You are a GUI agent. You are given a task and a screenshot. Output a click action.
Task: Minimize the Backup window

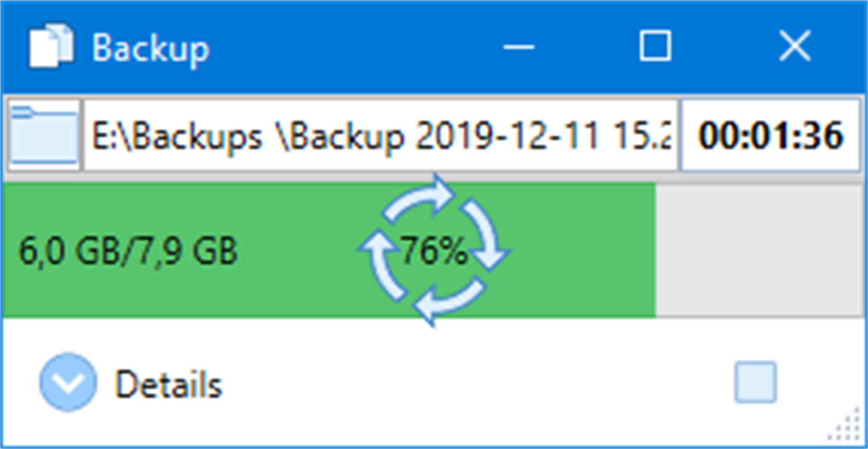click(519, 48)
